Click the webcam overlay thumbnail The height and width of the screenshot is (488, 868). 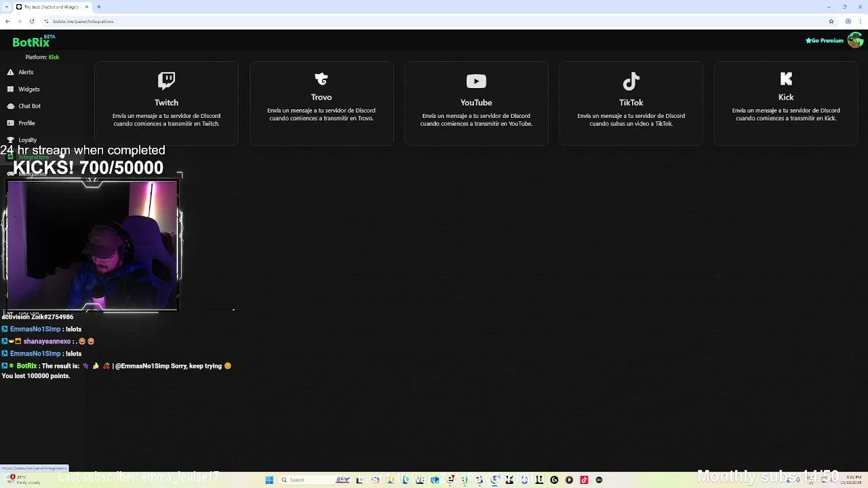pos(92,245)
